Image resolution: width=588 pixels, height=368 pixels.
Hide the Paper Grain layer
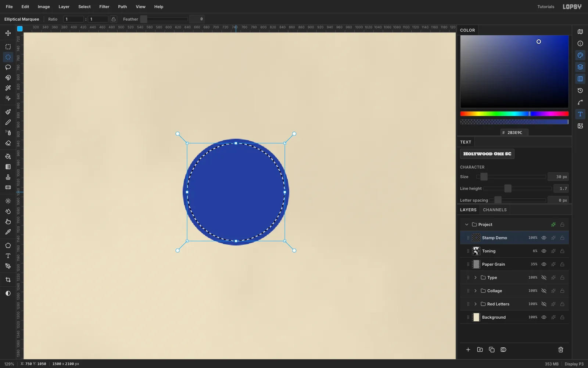pos(544,264)
